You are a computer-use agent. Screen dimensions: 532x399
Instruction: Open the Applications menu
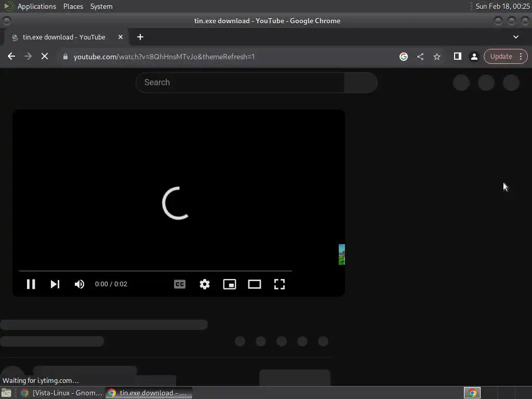(37, 6)
